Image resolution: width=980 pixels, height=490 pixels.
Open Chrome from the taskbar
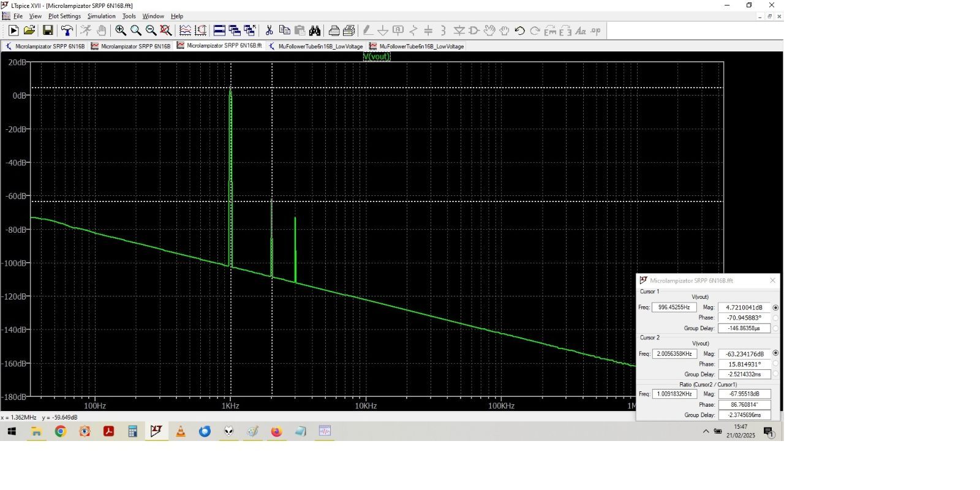[x=60, y=432]
